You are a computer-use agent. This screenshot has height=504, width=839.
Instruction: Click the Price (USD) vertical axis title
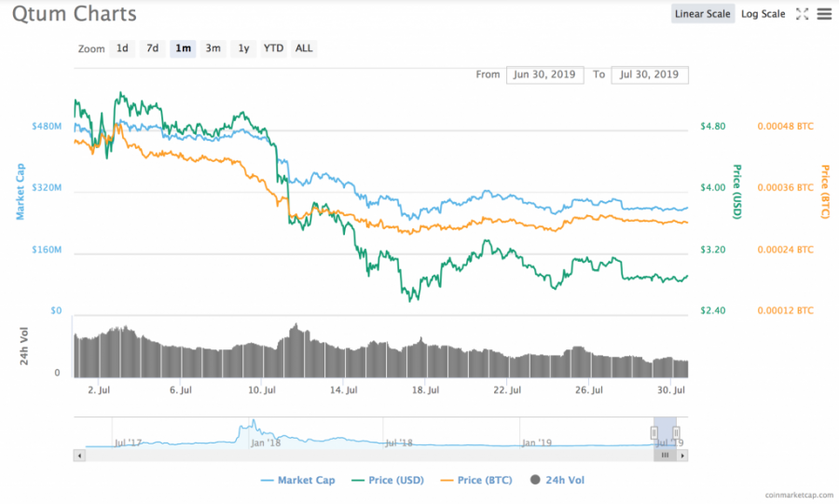click(736, 191)
